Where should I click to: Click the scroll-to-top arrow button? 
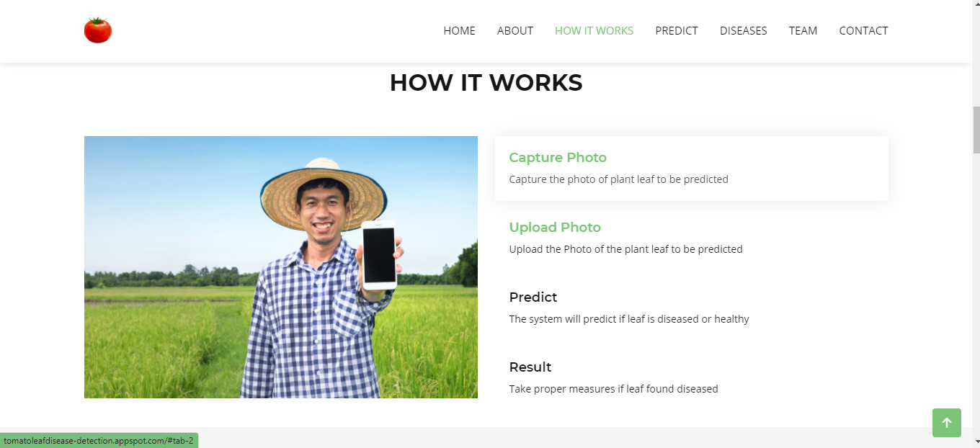point(946,423)
